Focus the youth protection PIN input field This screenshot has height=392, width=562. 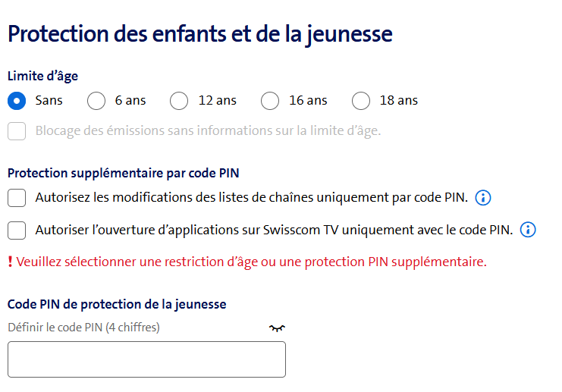146,359
